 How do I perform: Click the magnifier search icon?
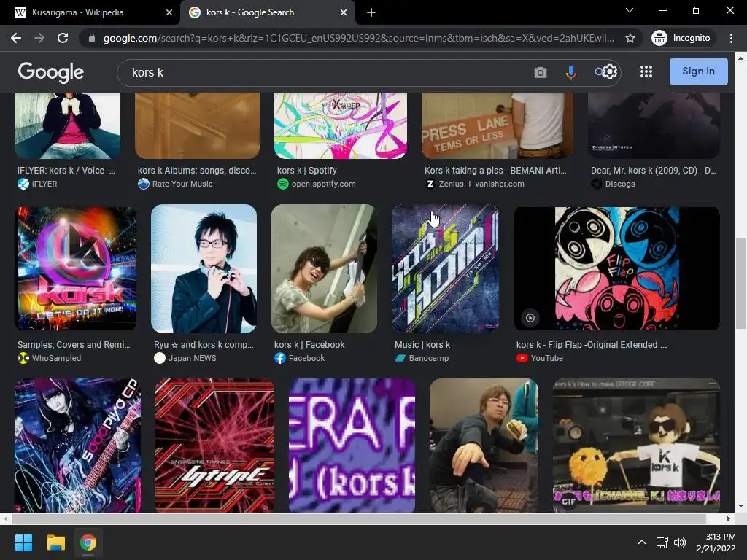[599, 72]
